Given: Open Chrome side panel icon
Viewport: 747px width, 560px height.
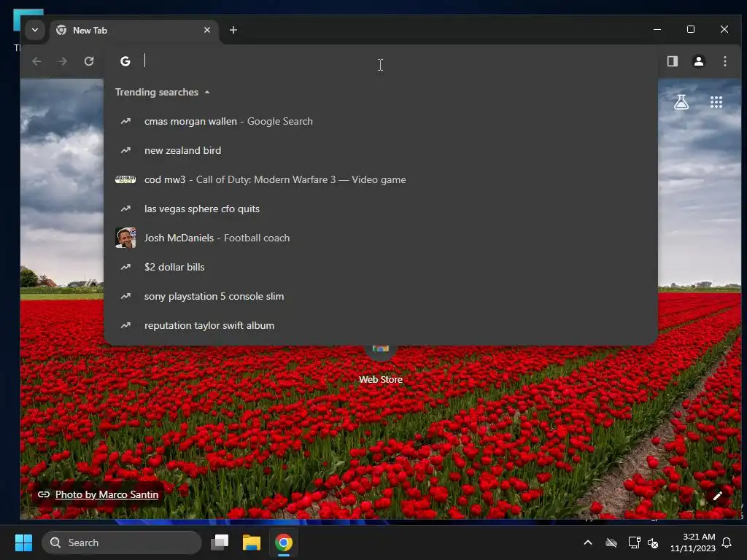Looking at the screenshot, I should 672,61.
